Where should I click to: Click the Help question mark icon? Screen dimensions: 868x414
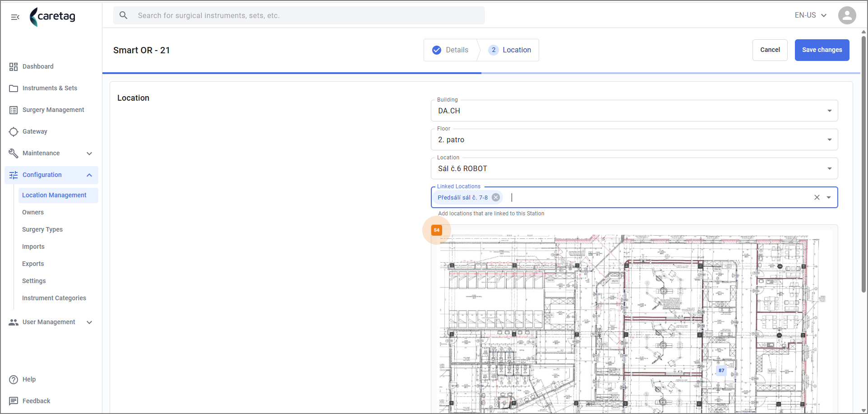(x=14, y=379)
